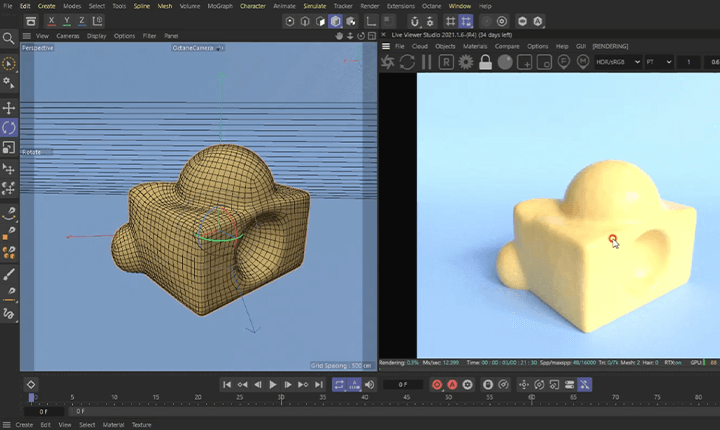Enable autokeying red A button
The height and width of the screenshot is (430, 720).
tap(452, 385)
